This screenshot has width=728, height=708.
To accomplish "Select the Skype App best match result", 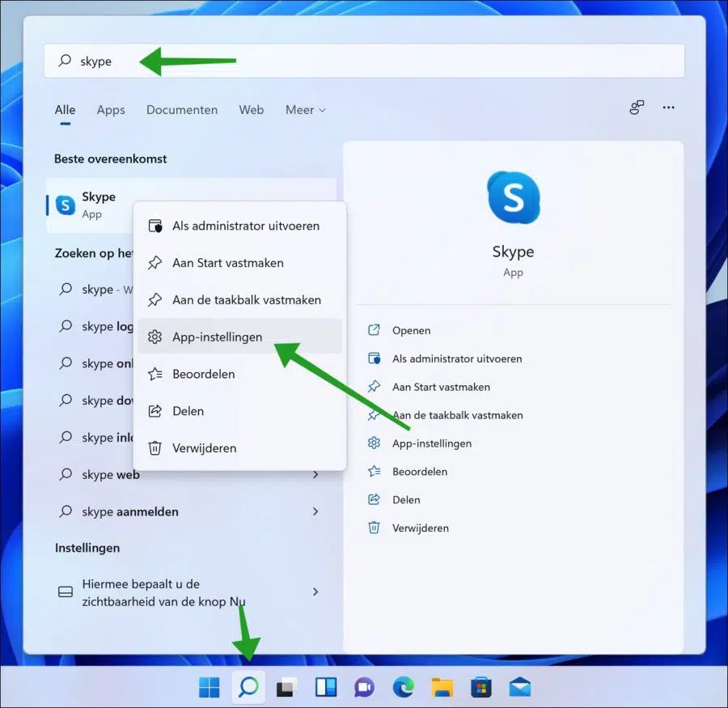I will point(191,205).
